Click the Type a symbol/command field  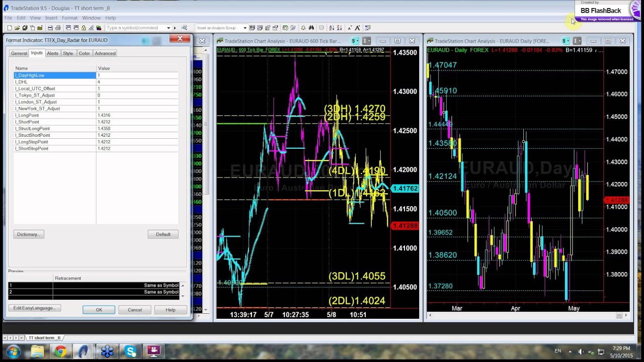pos(135,28)
